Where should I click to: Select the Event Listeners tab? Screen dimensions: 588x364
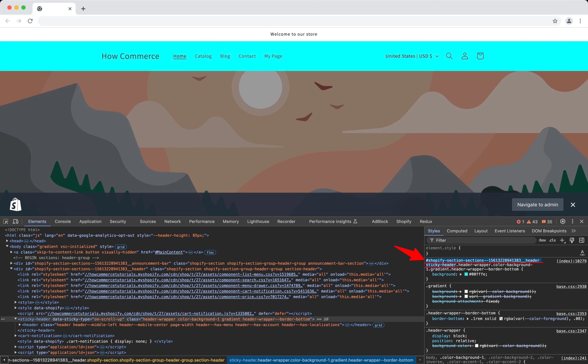pos(510,231)
